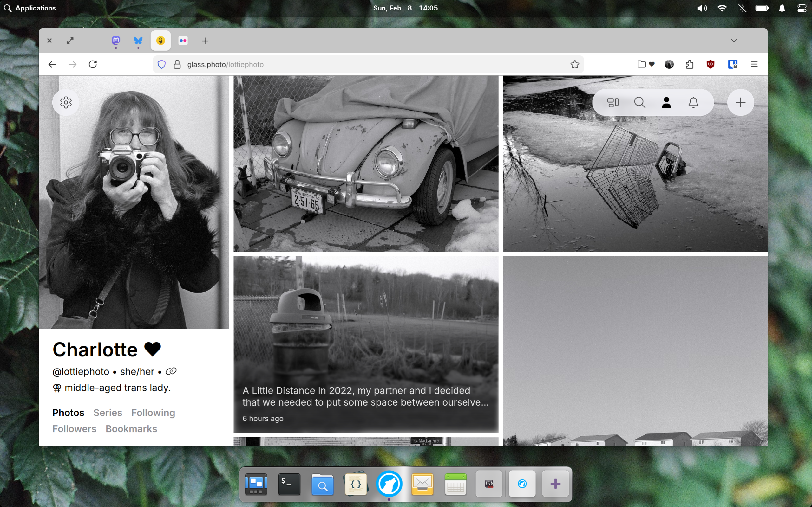Image resolution: width=812 pixels, height=507 pixels.
Task: Open a new browser tab
Action: click(205, 41)
